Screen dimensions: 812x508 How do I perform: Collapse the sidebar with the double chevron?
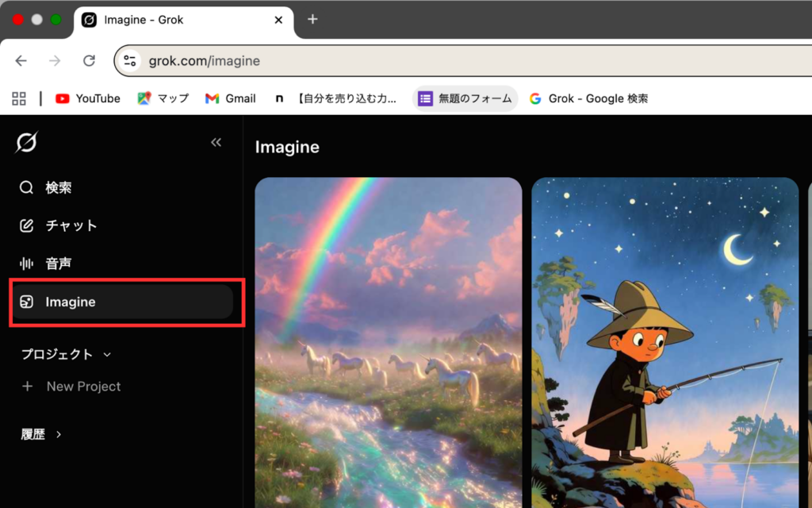tap(216, 142)
